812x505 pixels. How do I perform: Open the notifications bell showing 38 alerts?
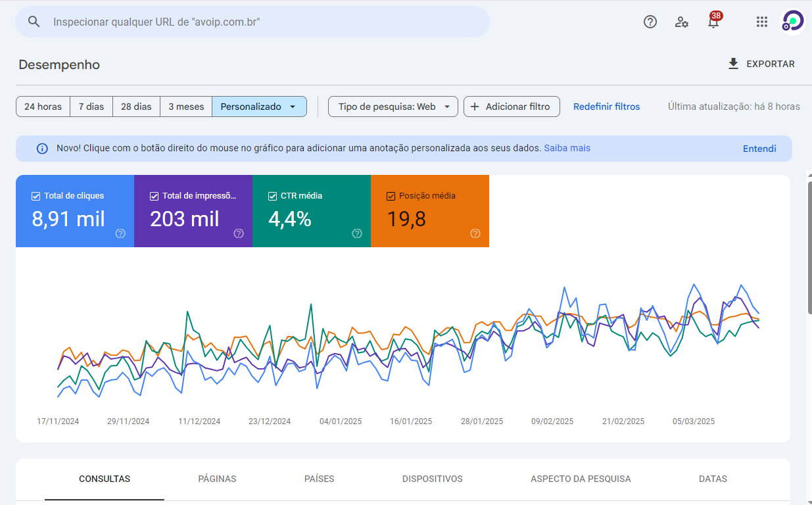tap(713, 22)
